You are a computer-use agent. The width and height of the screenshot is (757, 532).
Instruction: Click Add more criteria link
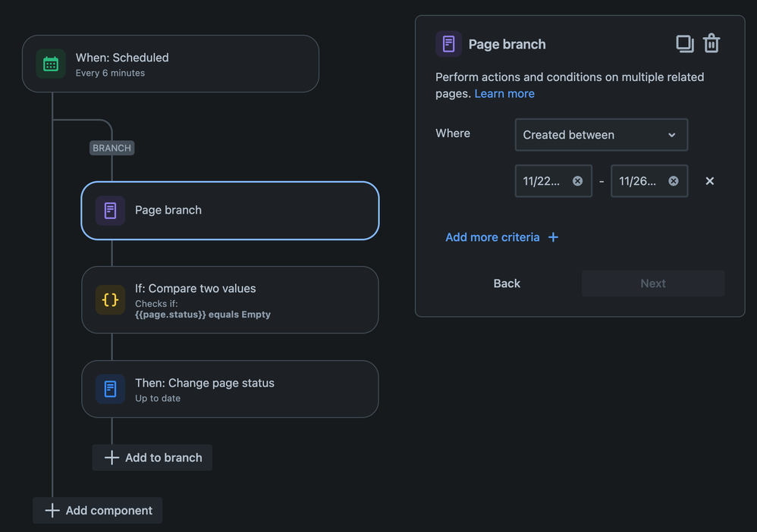pos(501,237)
